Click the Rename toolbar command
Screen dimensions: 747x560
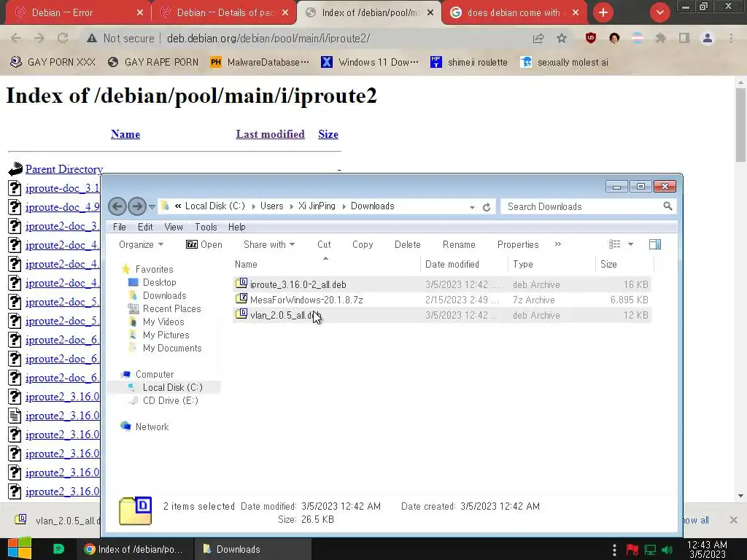tap(459, 244)
